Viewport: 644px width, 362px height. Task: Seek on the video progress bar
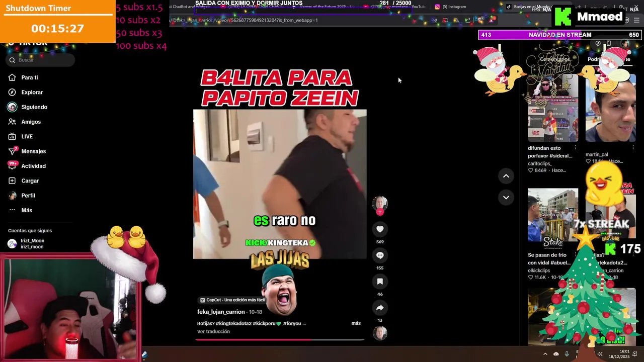point(280,340)
